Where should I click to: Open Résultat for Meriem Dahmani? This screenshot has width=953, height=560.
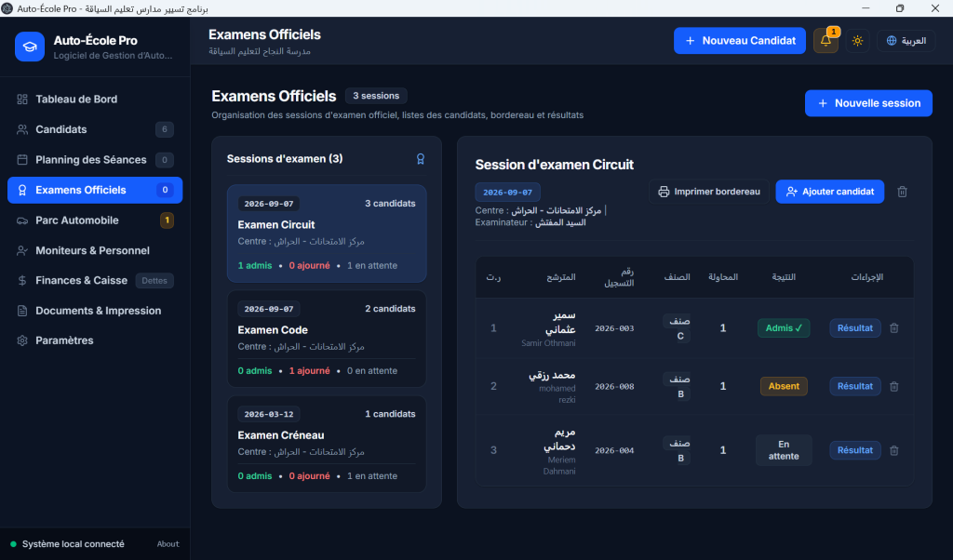pos(855,450)
